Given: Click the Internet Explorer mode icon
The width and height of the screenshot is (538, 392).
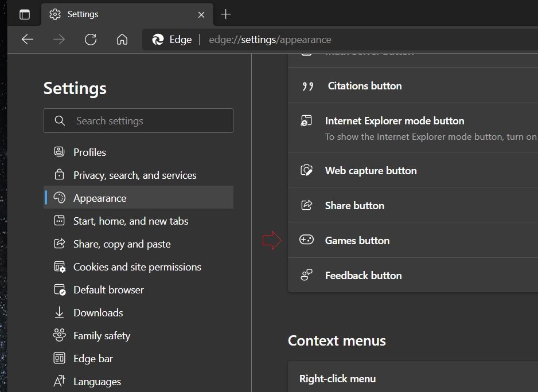Looking at the screenshot, I should 306,120.
